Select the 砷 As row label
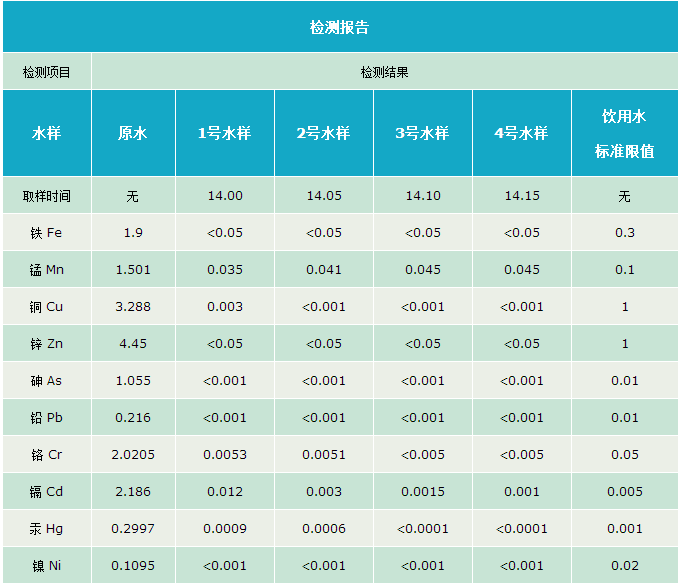Image resolution: width=681 pixels, height=586 pixels. pyautogui.click(x=47, y=381)
